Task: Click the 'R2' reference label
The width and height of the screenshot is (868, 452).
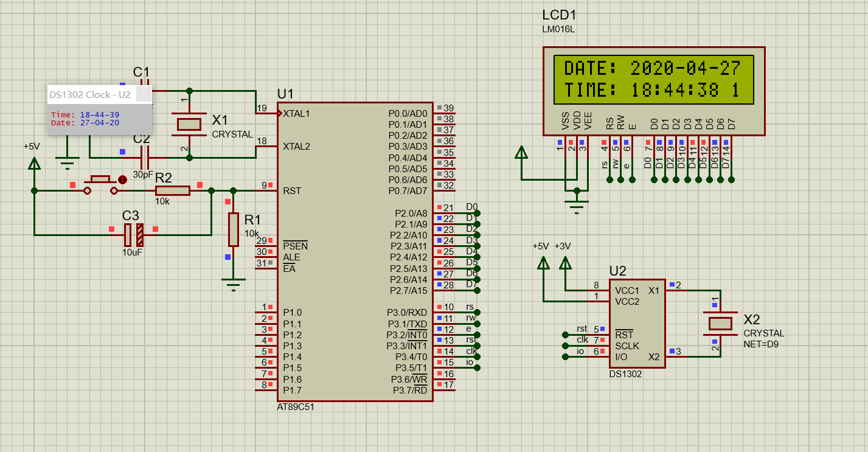Action: point(164,178)
